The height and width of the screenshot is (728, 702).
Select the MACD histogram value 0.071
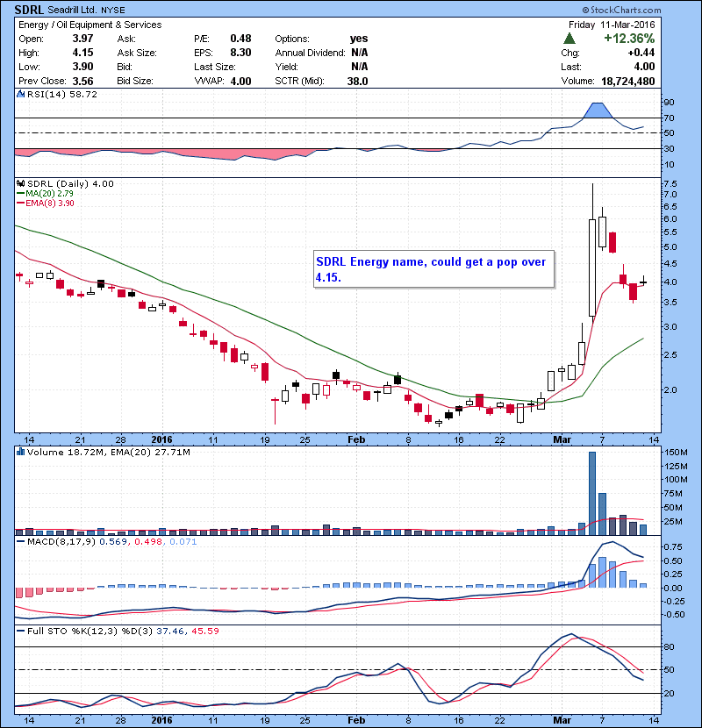[183, 541]
